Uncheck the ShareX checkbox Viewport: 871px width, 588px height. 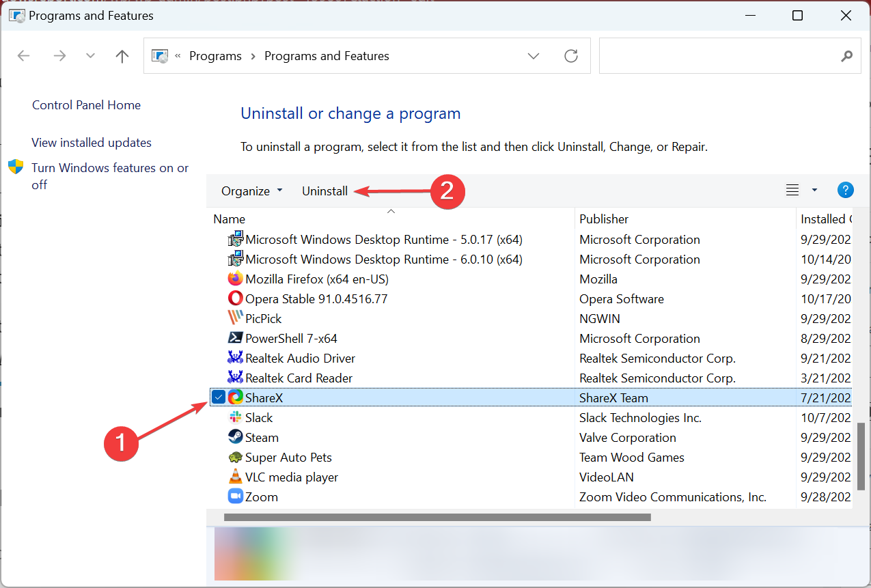click(x=218, y=397)
